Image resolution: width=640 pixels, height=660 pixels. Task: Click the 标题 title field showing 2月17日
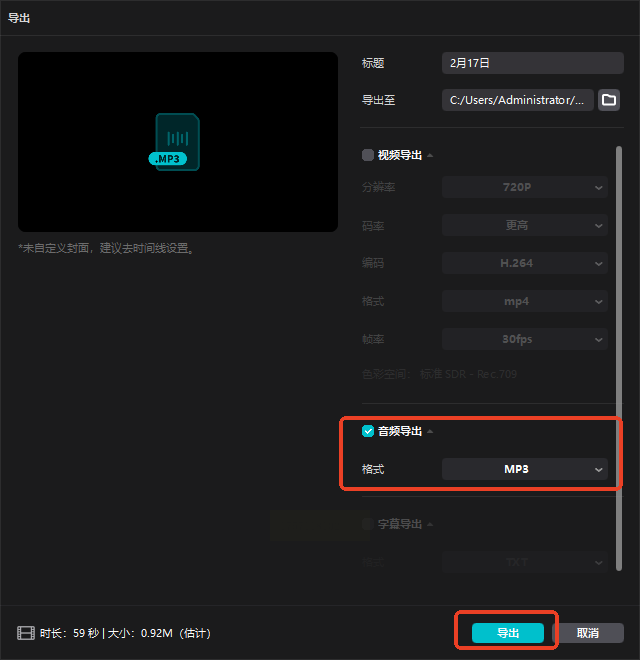(x=533, y=63)
